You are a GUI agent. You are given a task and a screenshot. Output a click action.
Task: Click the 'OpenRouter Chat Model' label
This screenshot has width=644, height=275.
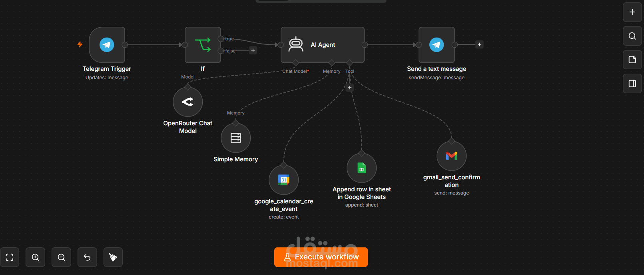pyautogui.click(x=188, y=127)
